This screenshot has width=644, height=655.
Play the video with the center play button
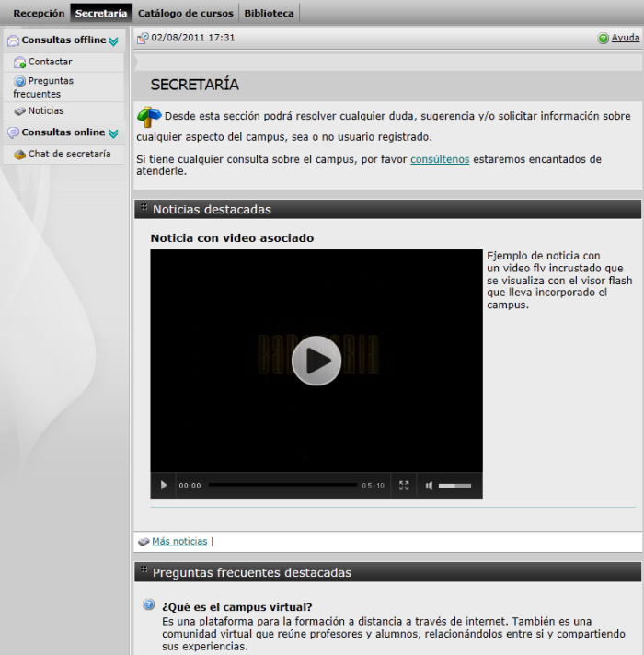click(316, 361)
